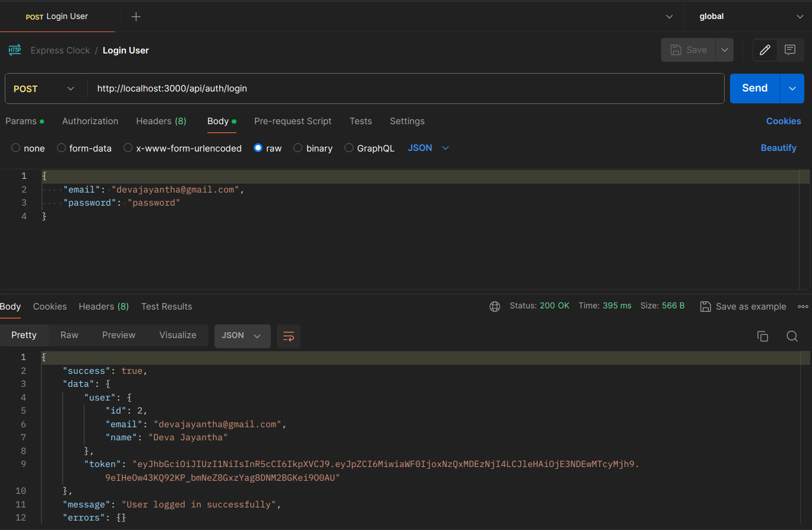Image resolution: width=812 pixels, height=530 pixels.
Task: Switch to the Tests tab
Action: [361, 121]
